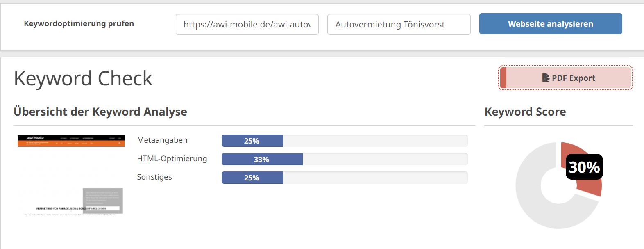The image size is (644, 249).
Task: Select the Sonstiges label
Action: (x=154, y=177)
